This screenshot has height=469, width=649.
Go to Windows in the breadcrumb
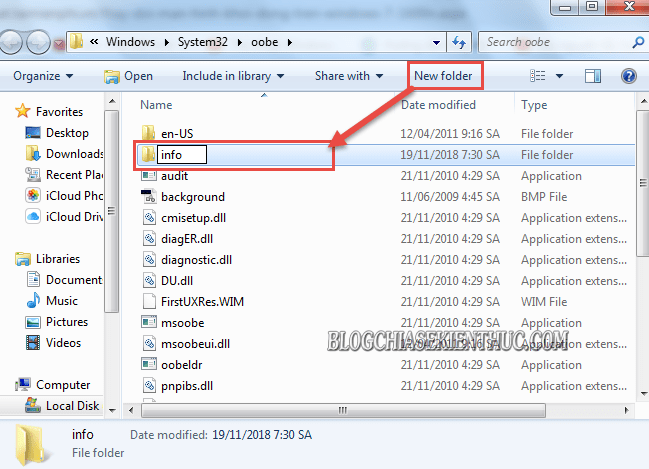[130, 42]
